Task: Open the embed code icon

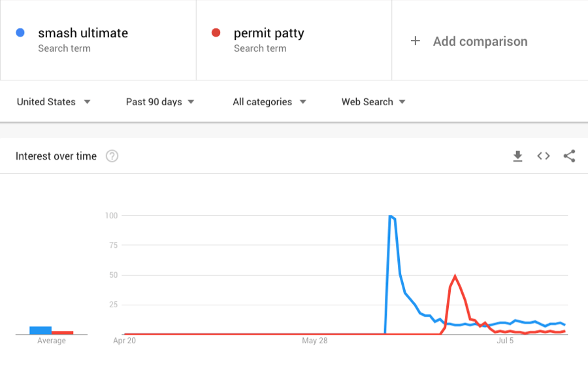Action: pyautogui.click(x=543, y=156)
